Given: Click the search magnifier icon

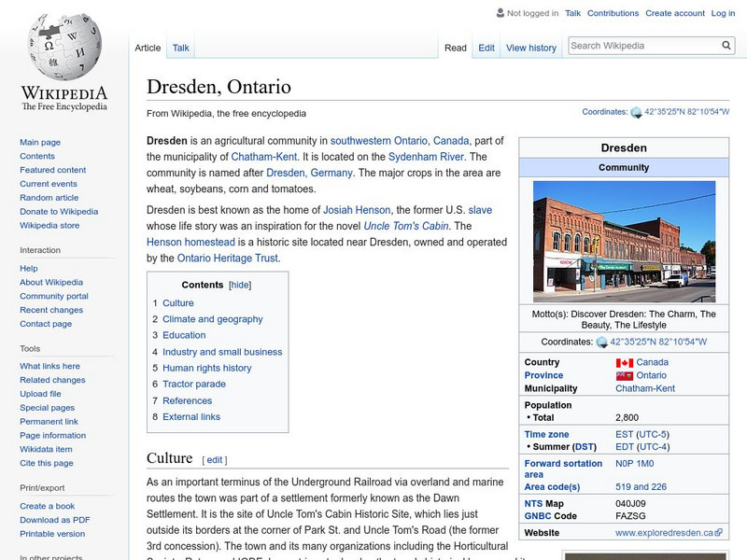Looking at the screenshot, I should 726,45.
